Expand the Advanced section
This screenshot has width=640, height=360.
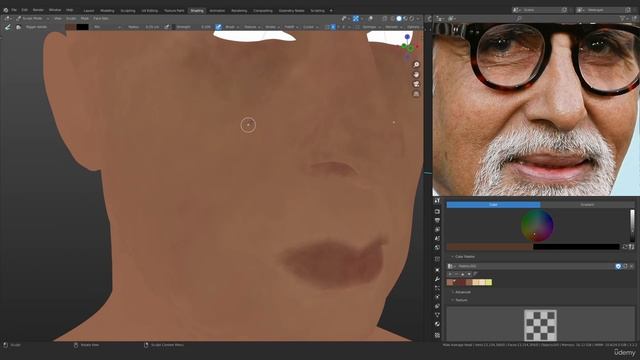click(x=461, y=292)
